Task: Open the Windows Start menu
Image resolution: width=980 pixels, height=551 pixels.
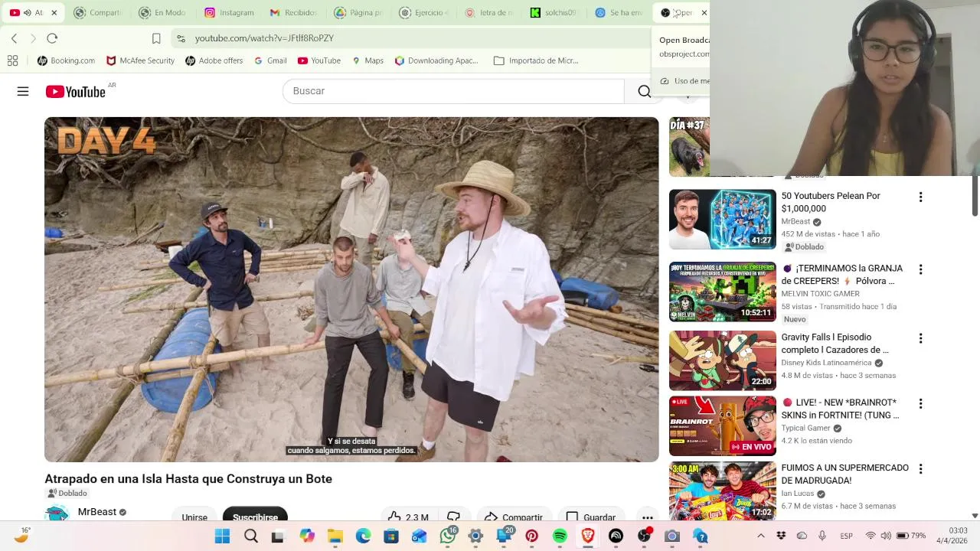Action: click(222, 536)
